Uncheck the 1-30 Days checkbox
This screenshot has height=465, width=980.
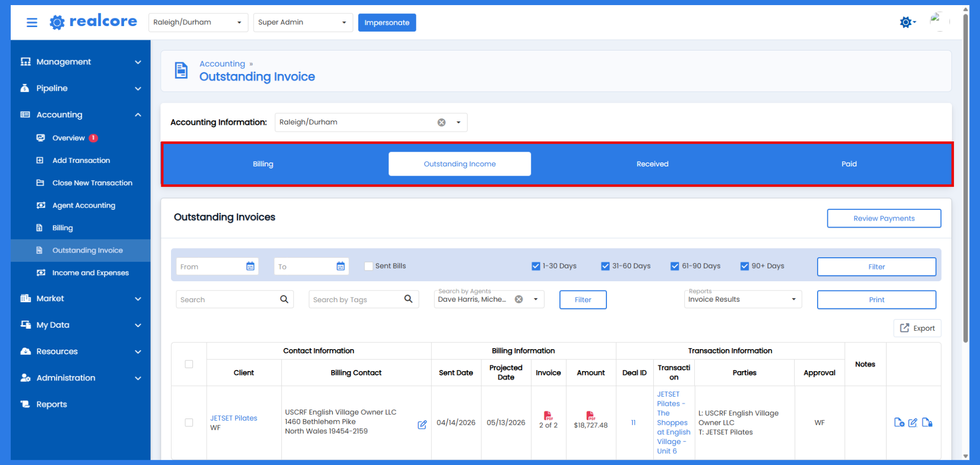pyautogui.click(x=536, y=266)
